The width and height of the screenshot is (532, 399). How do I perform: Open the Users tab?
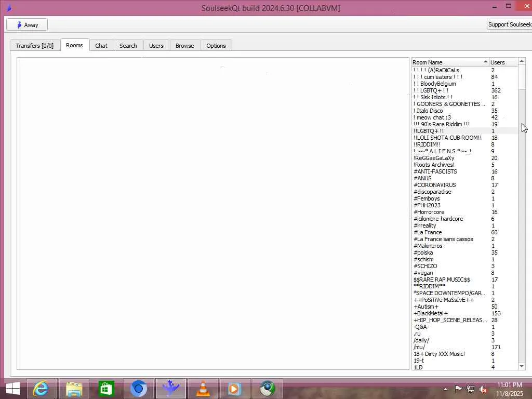coord(156,46)
